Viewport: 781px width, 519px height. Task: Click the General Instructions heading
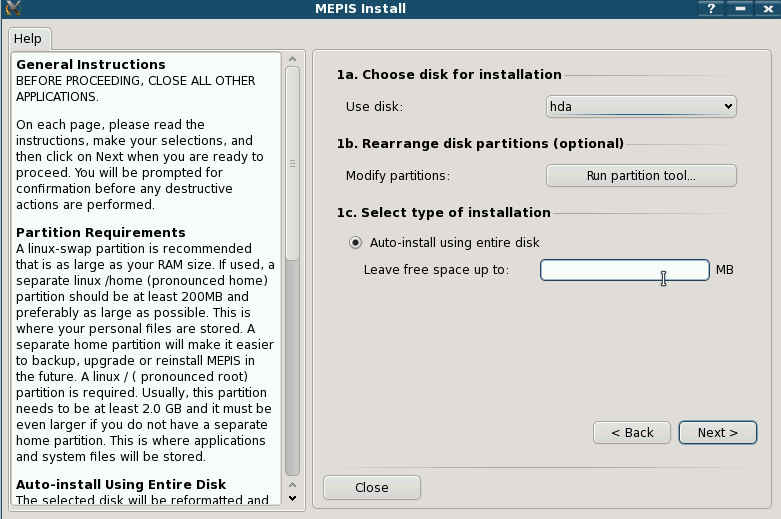pyautogui.click(x=91, y=64)
